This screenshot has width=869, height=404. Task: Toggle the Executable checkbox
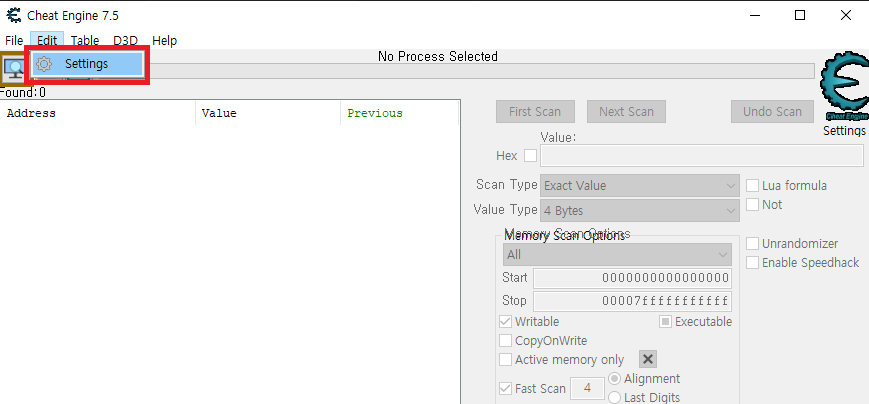click(666, 321)
